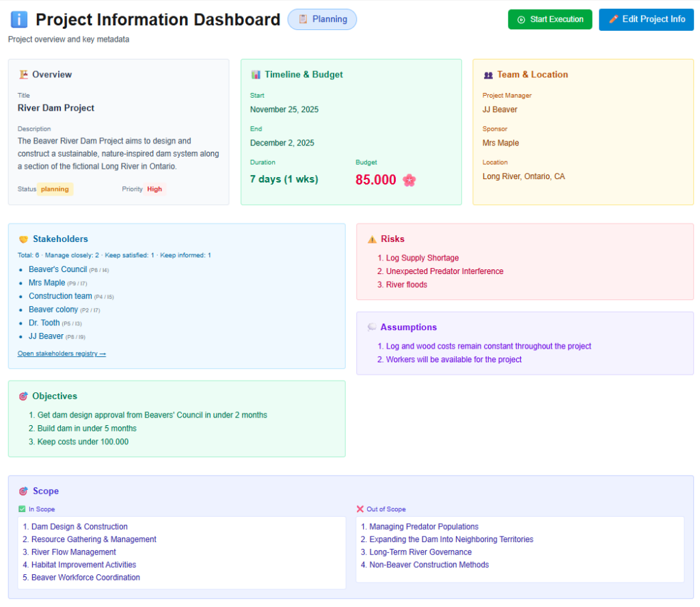Click the flower icon beside the 85.000 budget
Screen dimensions: 700x607
pos(409,180)
